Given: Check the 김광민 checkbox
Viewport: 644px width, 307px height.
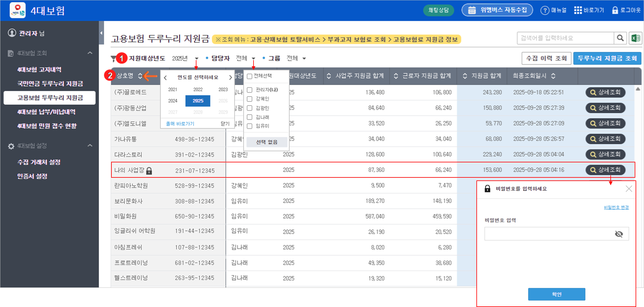Looking at the screenshot, I should [249, 108].
